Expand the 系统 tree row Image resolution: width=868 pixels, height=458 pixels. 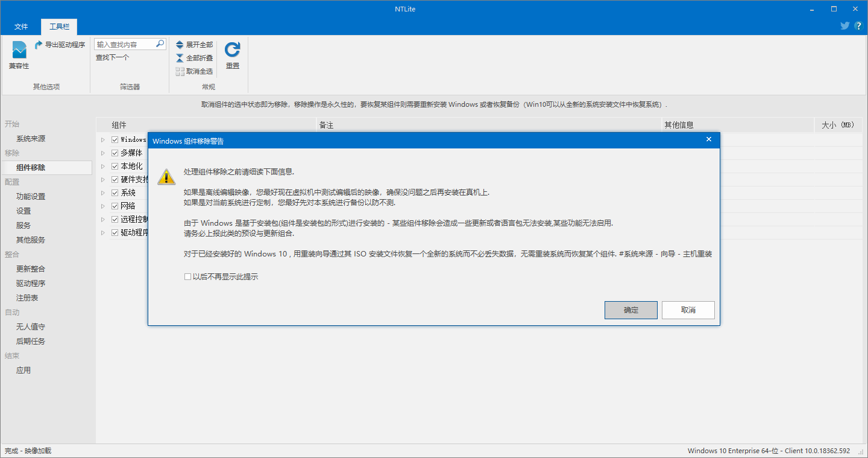(103, 192)
